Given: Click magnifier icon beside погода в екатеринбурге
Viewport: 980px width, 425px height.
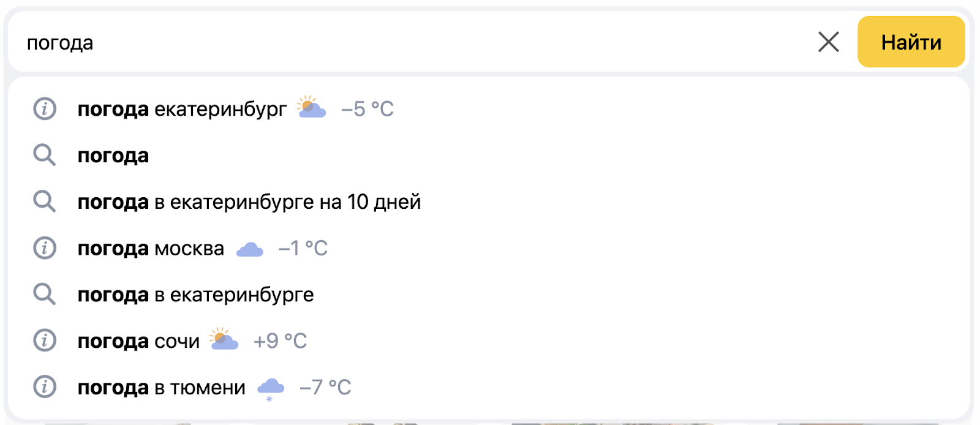Looking at the screenshot, I should pyautogui.click(x=44, y=295).
